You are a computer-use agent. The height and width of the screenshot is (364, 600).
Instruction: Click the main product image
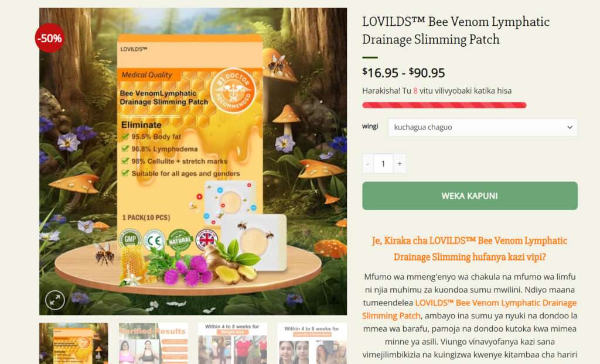[x=193, y=162]
